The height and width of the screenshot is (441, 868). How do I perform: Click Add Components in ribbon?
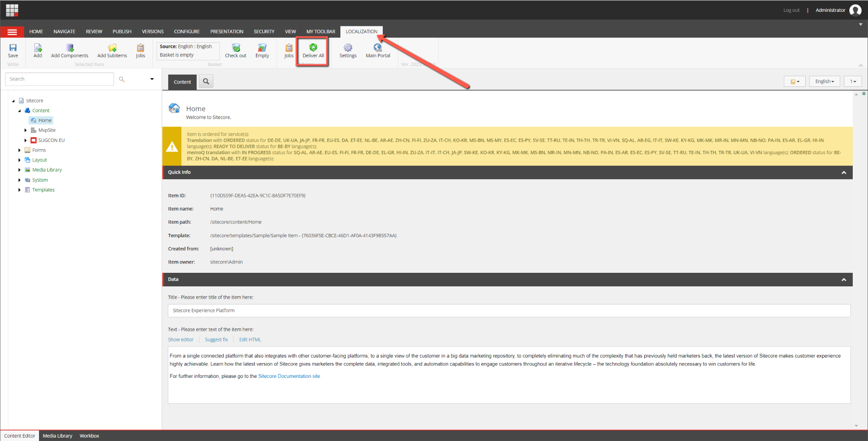[x=70, y=50]
